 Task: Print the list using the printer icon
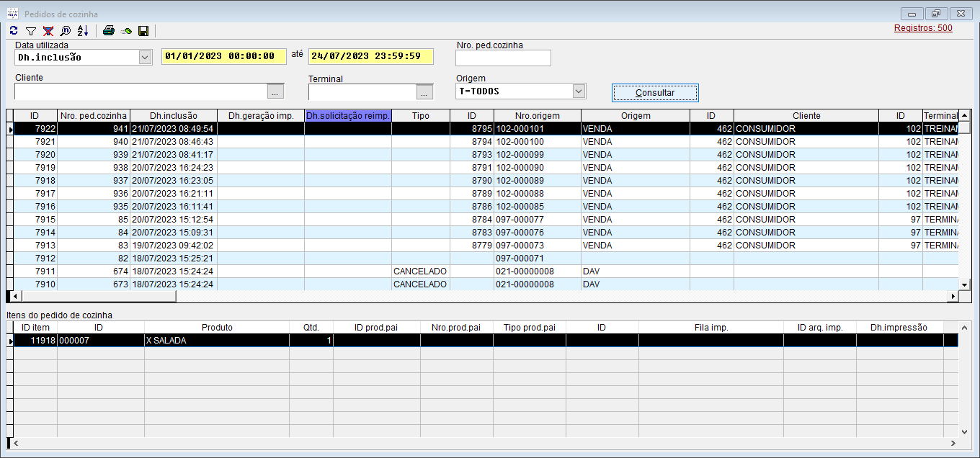coord(109,31)
